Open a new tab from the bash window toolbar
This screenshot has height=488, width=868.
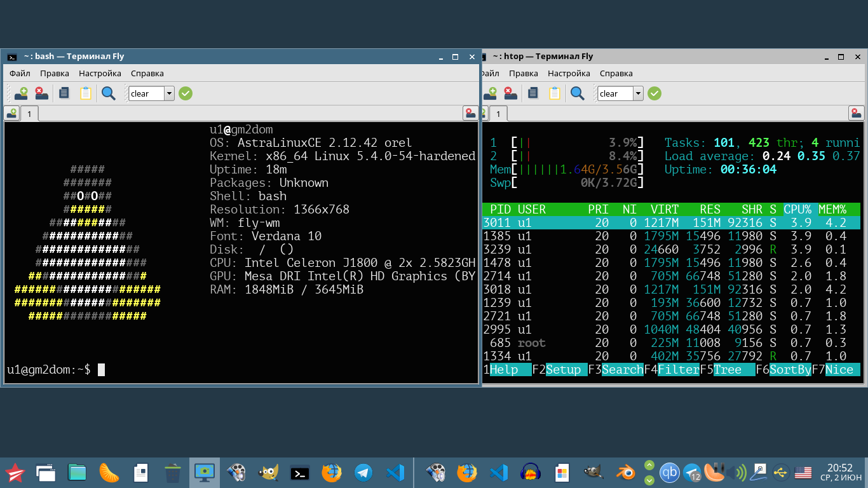point(22,93)
